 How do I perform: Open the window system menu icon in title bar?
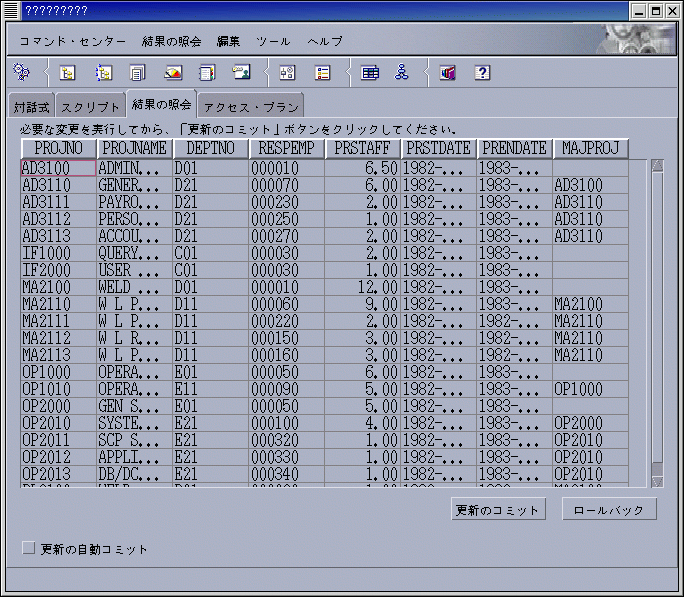tap(10, 10)
